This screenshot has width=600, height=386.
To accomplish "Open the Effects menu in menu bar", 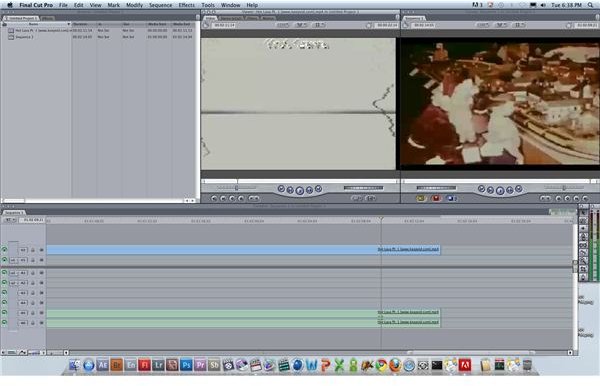I will pyautogui.click(x=187, y=5).
